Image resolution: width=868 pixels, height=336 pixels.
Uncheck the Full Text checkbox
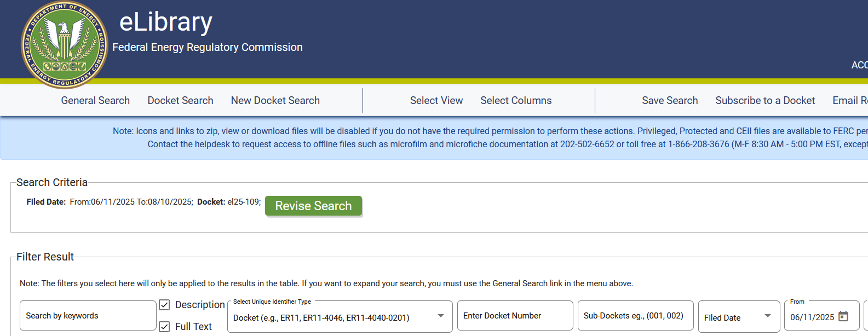point(164,327)
